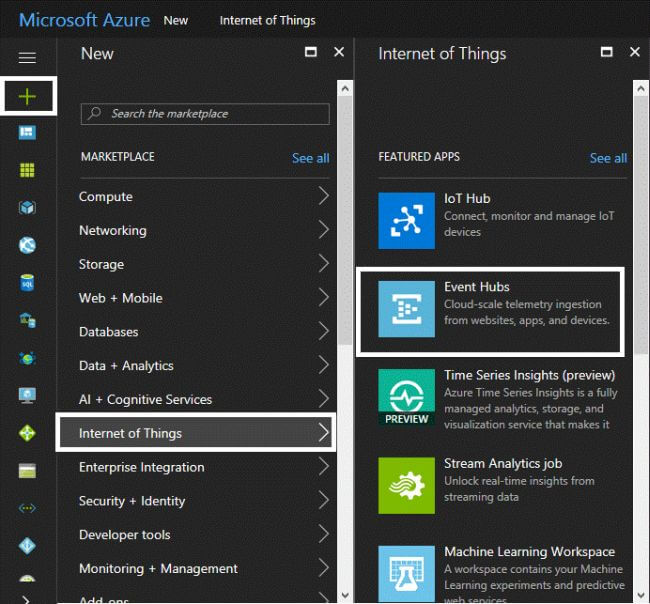Viewport: 650px width, 604px height.
Task: Expand the Web + Mobile chevron
Action: (x=324, y=297)
